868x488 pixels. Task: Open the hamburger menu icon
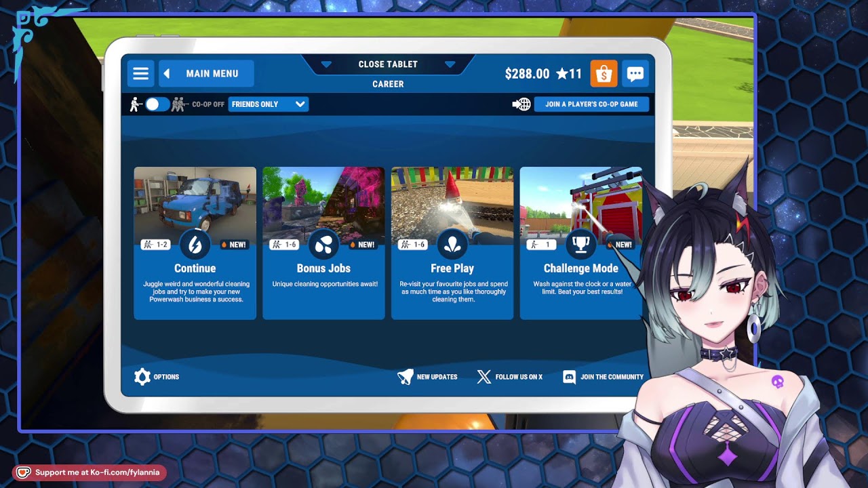click(x=140, y=73)
